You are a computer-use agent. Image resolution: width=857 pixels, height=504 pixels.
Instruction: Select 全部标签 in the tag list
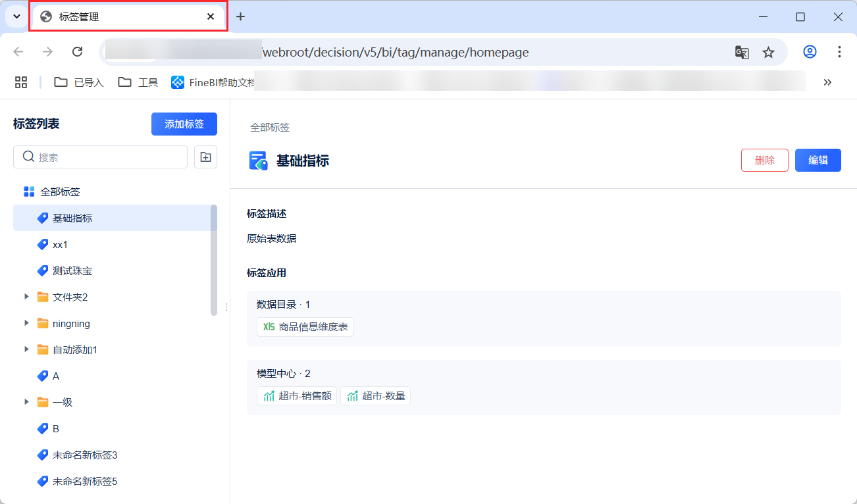coord(115,191)
